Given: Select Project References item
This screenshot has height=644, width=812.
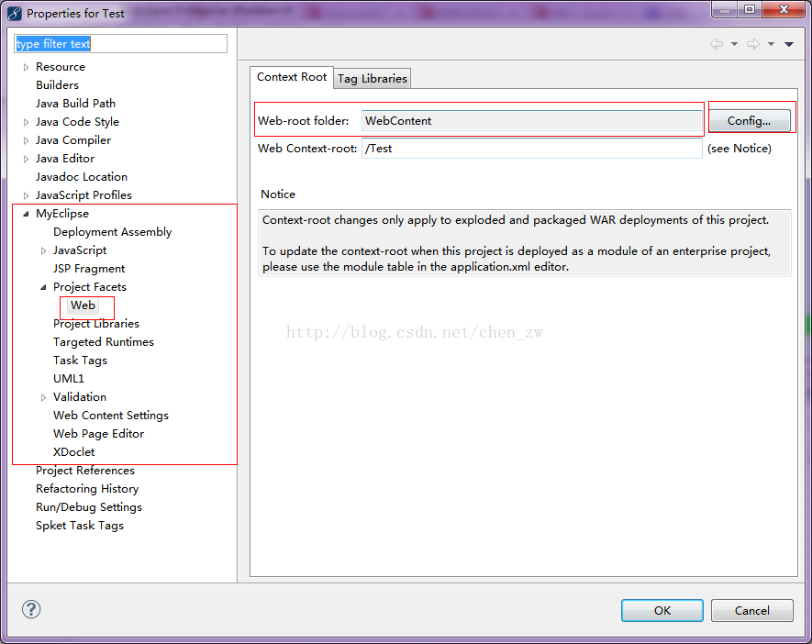Looking at the screenshot, I should tap(85, 471).
